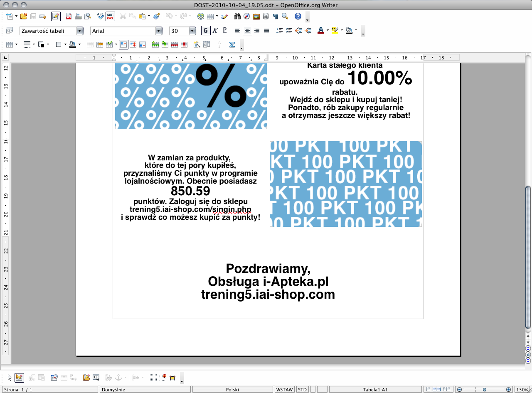Toggle AutoSpellcheck with the red wavy ABC icon
Viewport: 532px width, 393px height.
110,16
